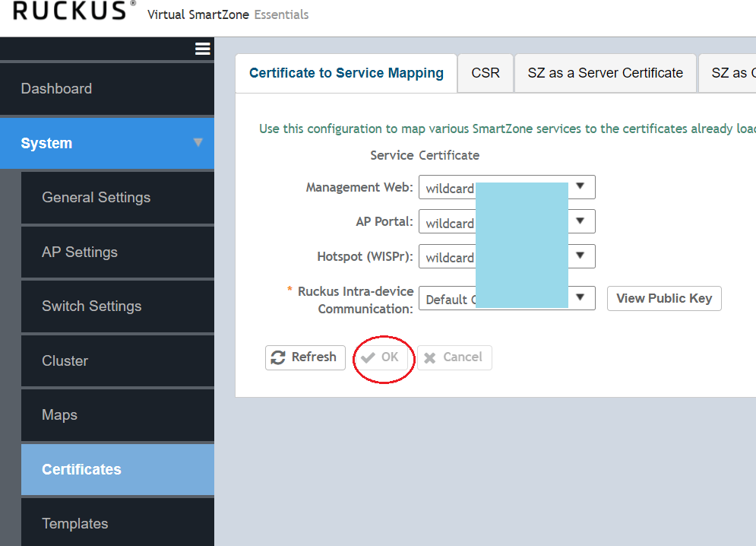Viewport: 756px width, 546px height.
Task: Collapse the System menu arrow
Action: tap(198, 143)
